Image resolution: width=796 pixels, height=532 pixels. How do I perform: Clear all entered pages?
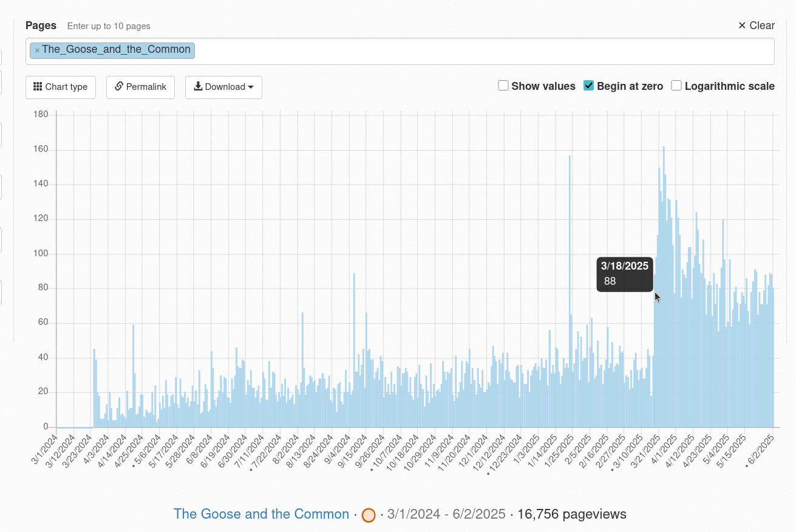click(756, 26)
